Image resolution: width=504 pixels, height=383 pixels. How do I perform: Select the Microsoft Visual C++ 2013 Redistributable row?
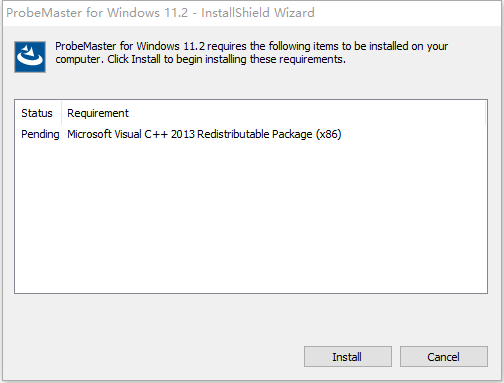[x=251, y=134]
